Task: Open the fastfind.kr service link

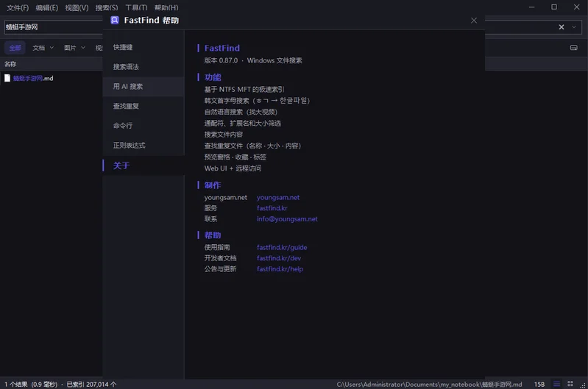Action: (x=272, y=208)
